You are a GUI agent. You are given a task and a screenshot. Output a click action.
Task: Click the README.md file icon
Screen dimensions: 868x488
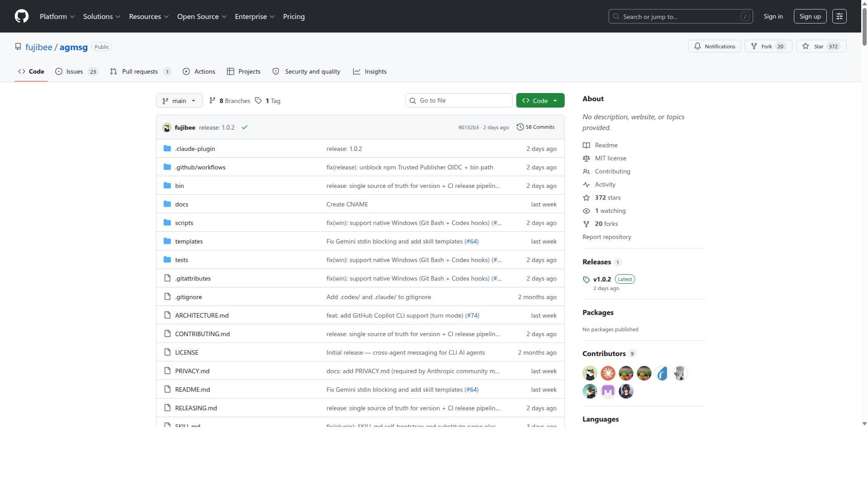167,389
